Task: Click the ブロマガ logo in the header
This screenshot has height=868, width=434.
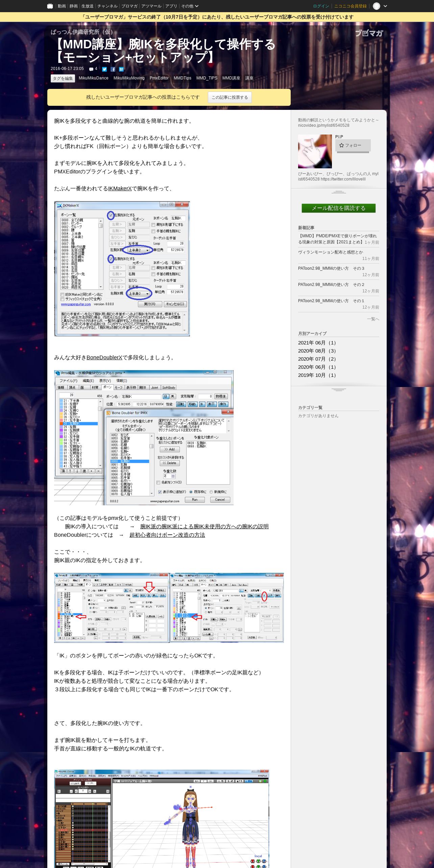Action: pos(369,33)
